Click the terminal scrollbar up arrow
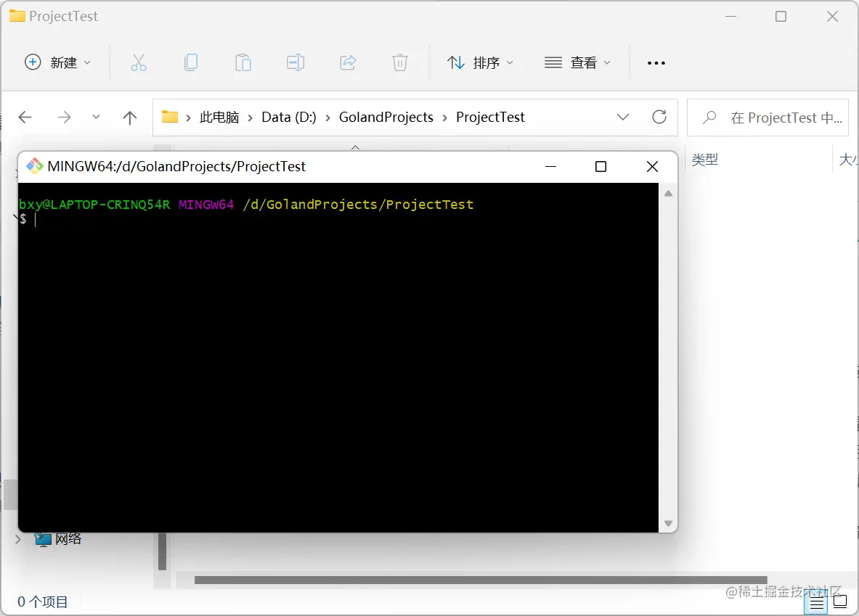859x616 pixels. [668, 194]
